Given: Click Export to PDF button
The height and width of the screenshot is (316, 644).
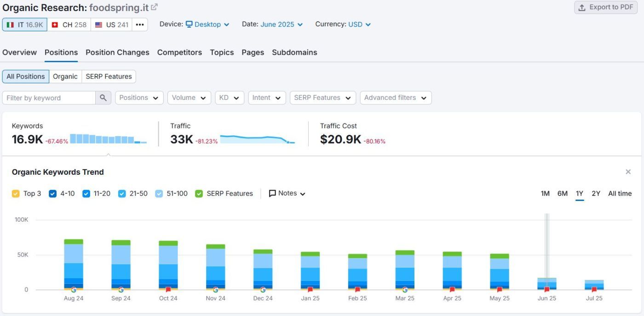Looking at the screenshot, I should [x=606, y=7].
